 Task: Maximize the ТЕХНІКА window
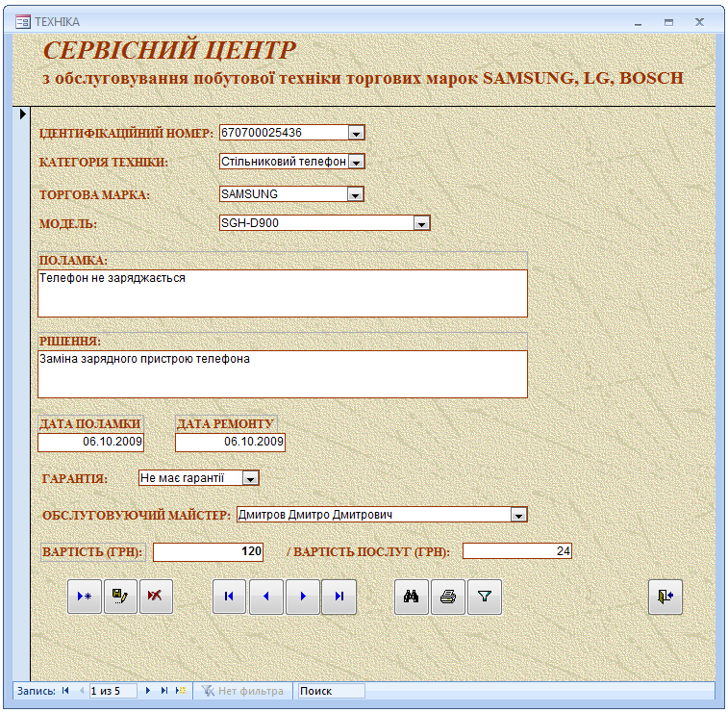click(x=668, y=22)
